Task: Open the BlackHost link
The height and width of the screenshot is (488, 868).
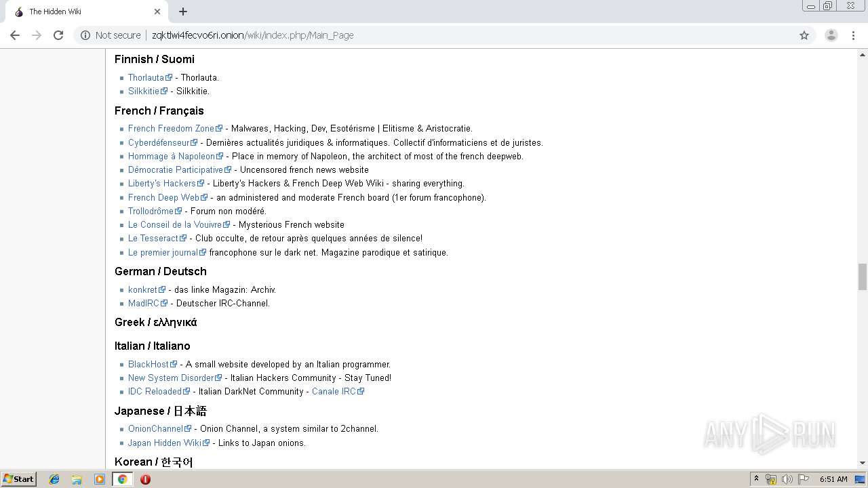Action: pos(149,365)
